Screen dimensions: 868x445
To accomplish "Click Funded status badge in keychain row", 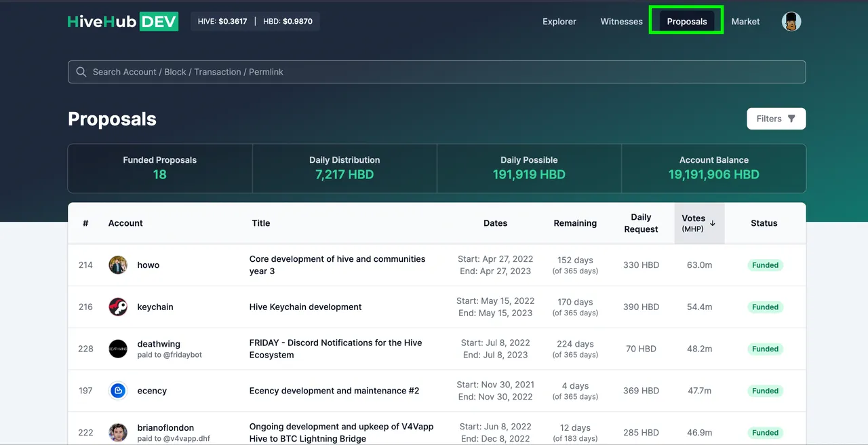I will (765, 307).
